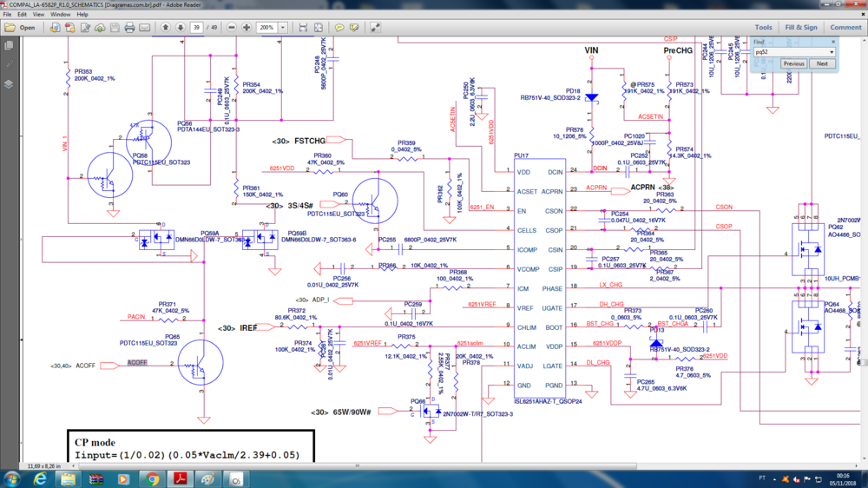Click the PreCHG label in the schematic
Screen dimensions: 868x488
(678, 50)
